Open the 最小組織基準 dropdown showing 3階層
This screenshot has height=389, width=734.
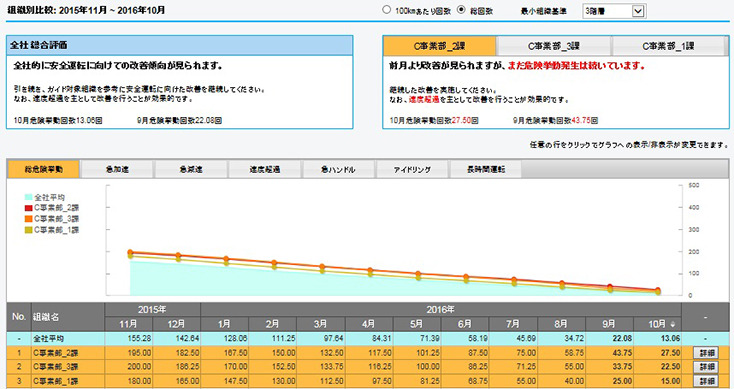pos(614,11)
